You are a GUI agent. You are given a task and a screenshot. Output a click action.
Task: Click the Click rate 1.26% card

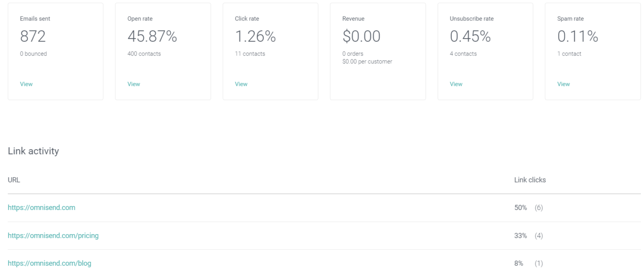(271, 51)
